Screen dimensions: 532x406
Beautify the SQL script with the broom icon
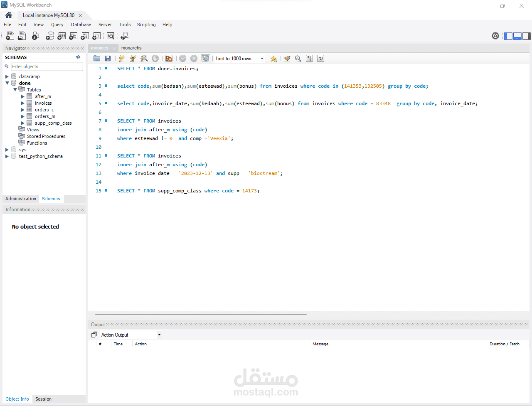(287, 58)
